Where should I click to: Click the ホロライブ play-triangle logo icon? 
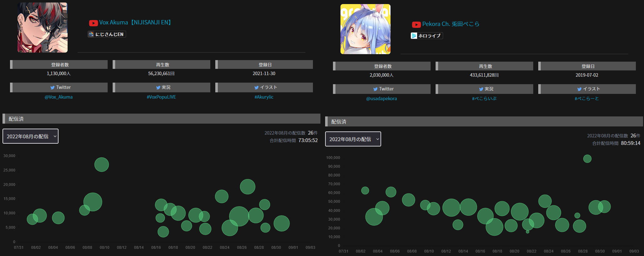click(x=414, y=36)
